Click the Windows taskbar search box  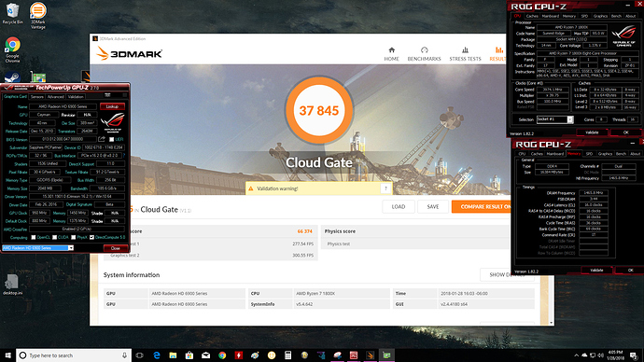point(74,355)
